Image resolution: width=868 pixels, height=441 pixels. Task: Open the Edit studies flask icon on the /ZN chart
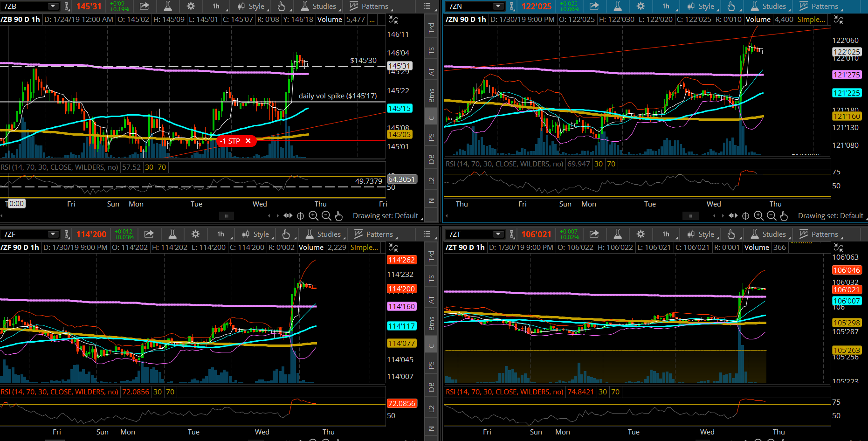click(618, 6)
